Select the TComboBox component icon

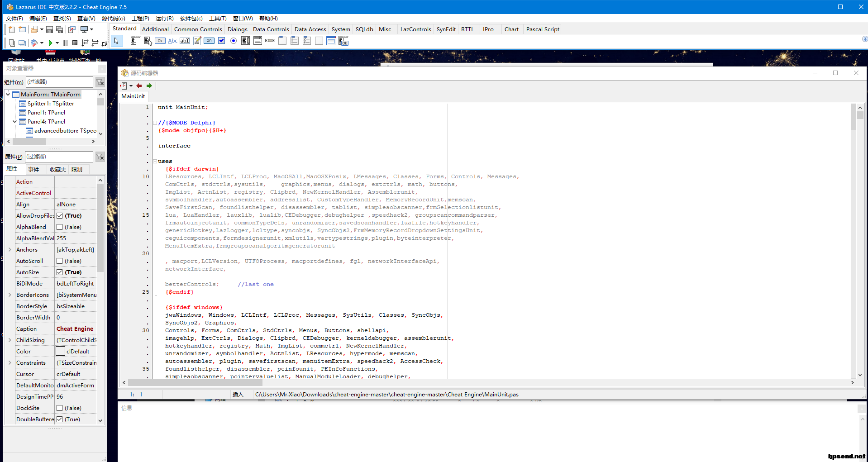point(258,41)
